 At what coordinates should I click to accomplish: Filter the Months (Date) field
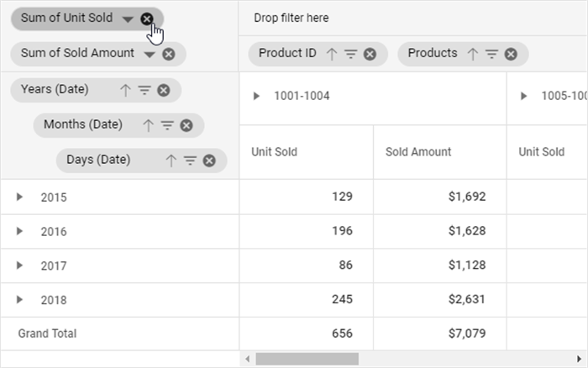point(167,125)
